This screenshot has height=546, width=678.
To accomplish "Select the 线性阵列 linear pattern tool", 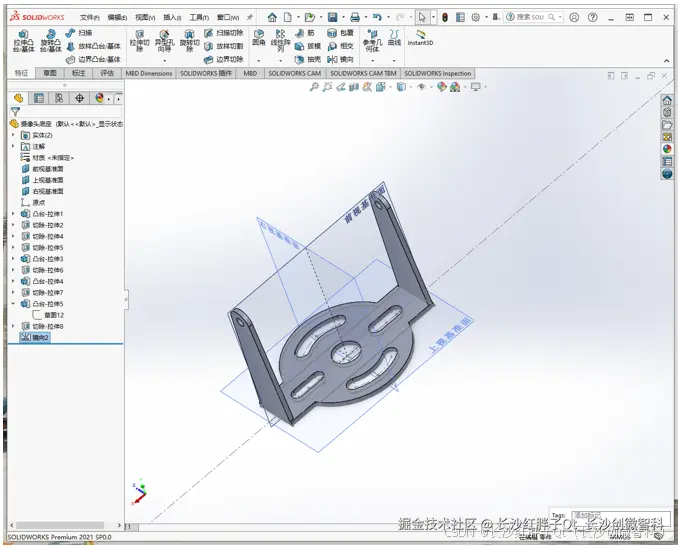I will [x=280, y=41].
